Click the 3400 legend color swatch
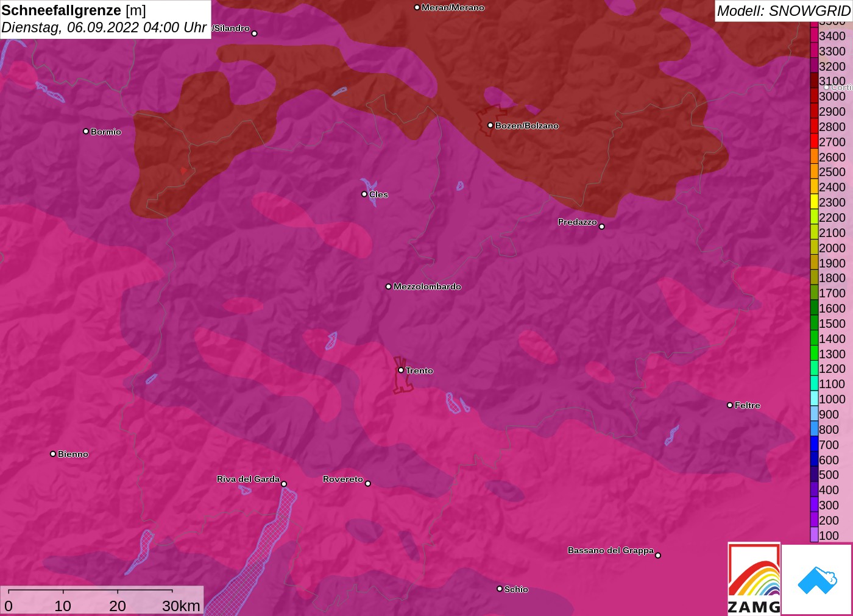853x616 pixels. (x=814, y=35)
